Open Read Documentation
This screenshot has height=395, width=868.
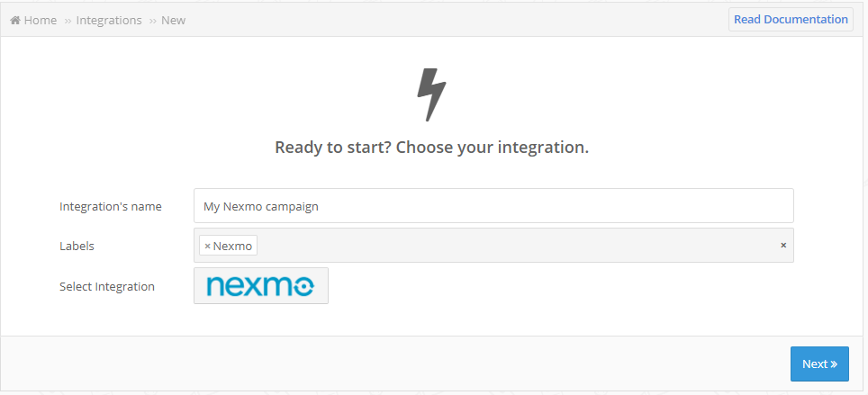[791, 20]
